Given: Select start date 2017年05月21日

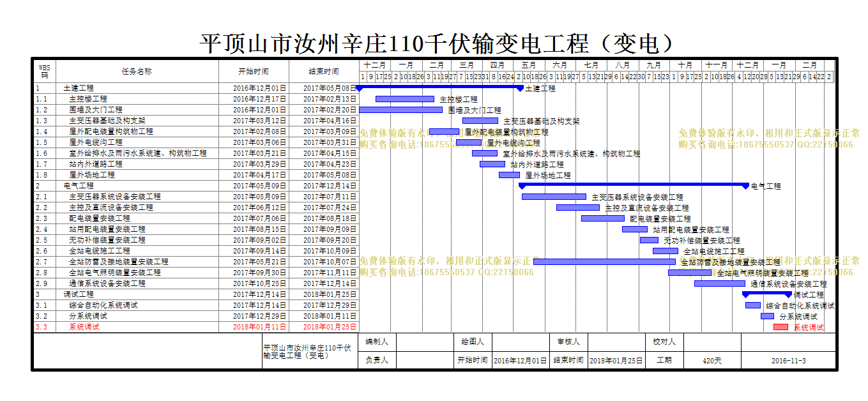Looking at the screenshot, I should pyautogui.click(x=259, y=262).
